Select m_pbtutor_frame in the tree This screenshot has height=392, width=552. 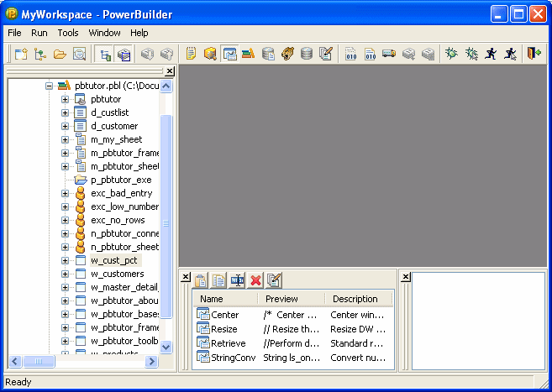click(124, 153)
